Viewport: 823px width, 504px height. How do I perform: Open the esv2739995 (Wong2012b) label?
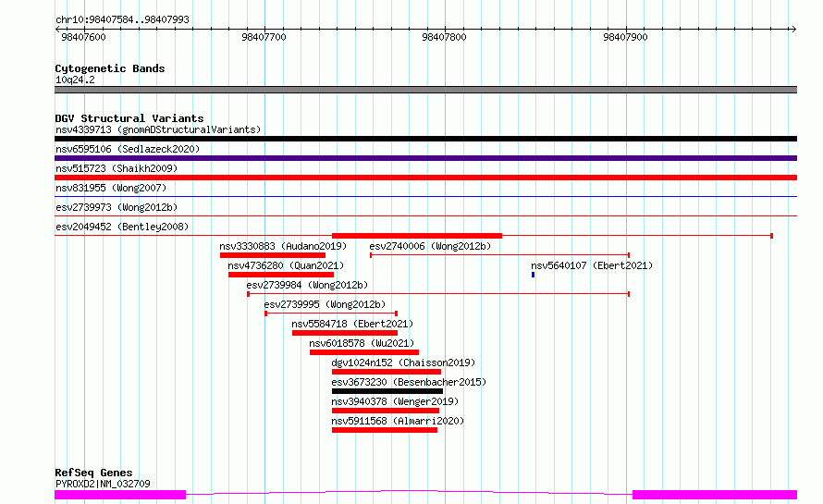tap(325, 304)
